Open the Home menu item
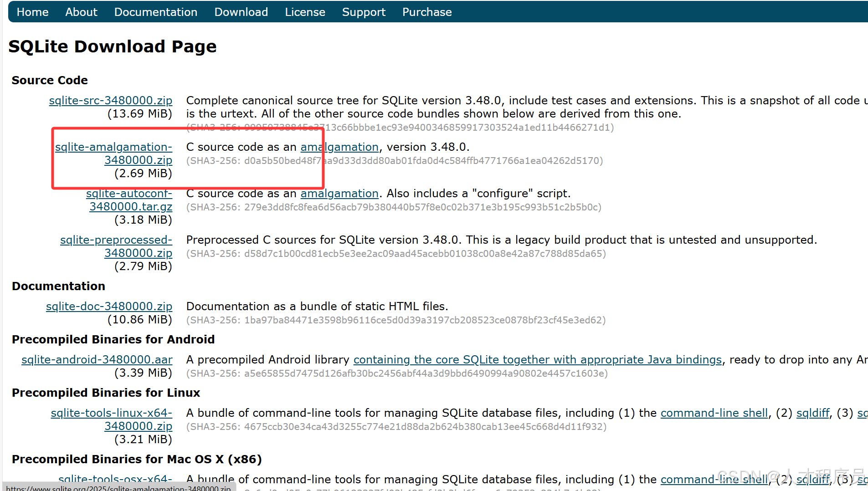868x491 pixels. tap(32, 12)
